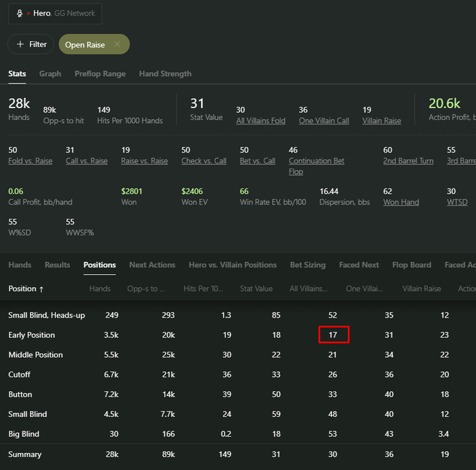Screen dimensions: 476x470
Task: Select the Early Position table row
Action: coord(31,335)
